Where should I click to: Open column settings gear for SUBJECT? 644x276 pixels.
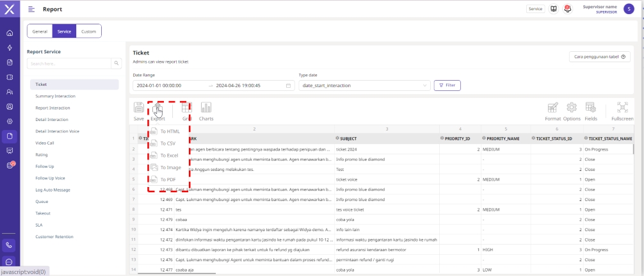[x=337, y=138]
